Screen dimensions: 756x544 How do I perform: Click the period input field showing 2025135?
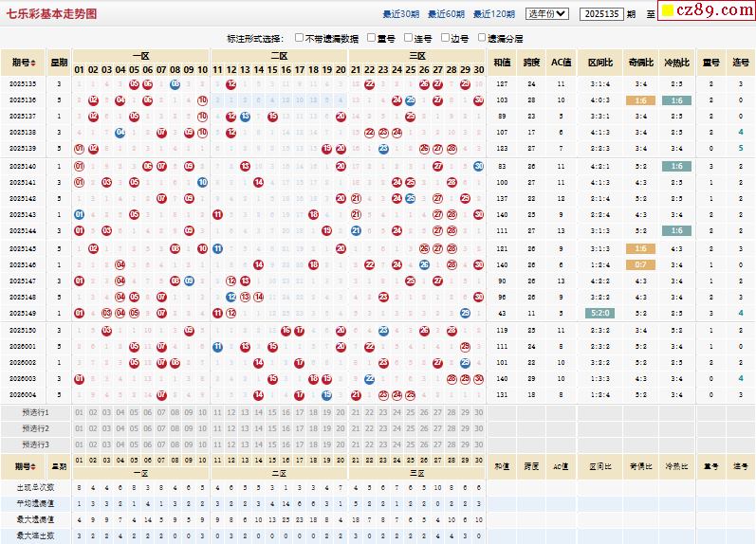(600, 13)
